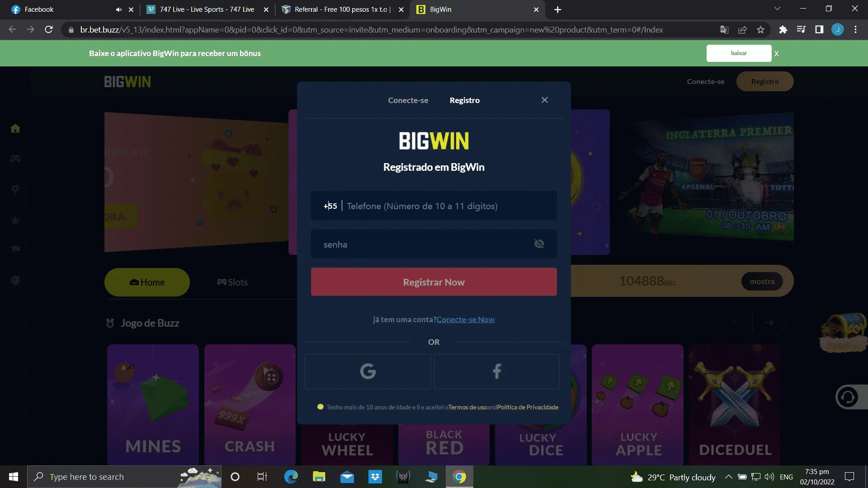
Task: Switch to the Conecte-se tab in modal
Action: point(408,100)
